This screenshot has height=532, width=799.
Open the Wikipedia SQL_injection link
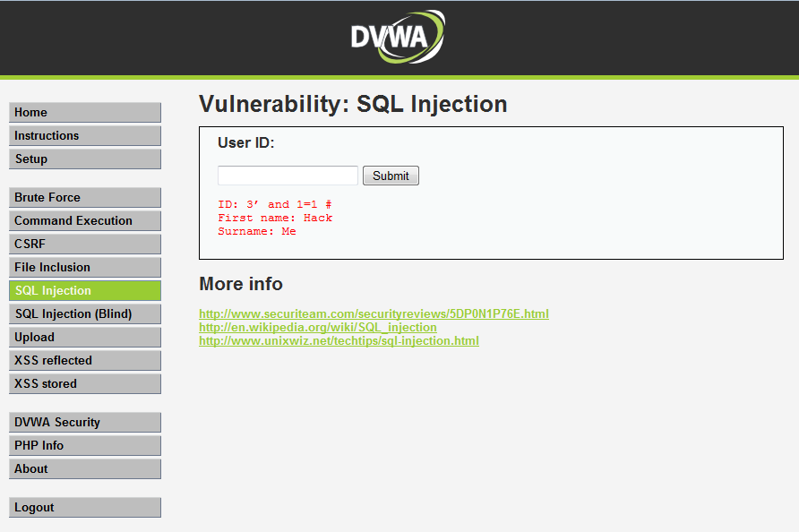tap(318, 327)
